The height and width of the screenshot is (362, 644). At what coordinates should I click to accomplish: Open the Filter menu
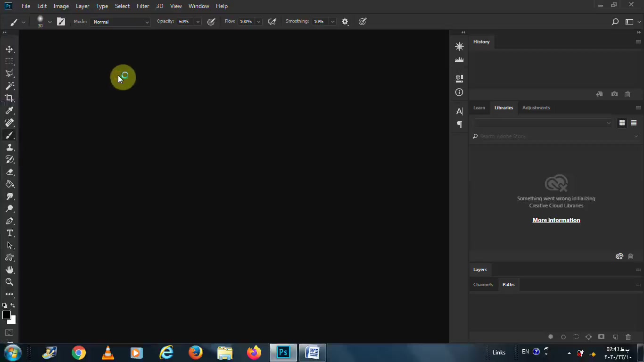142,6
